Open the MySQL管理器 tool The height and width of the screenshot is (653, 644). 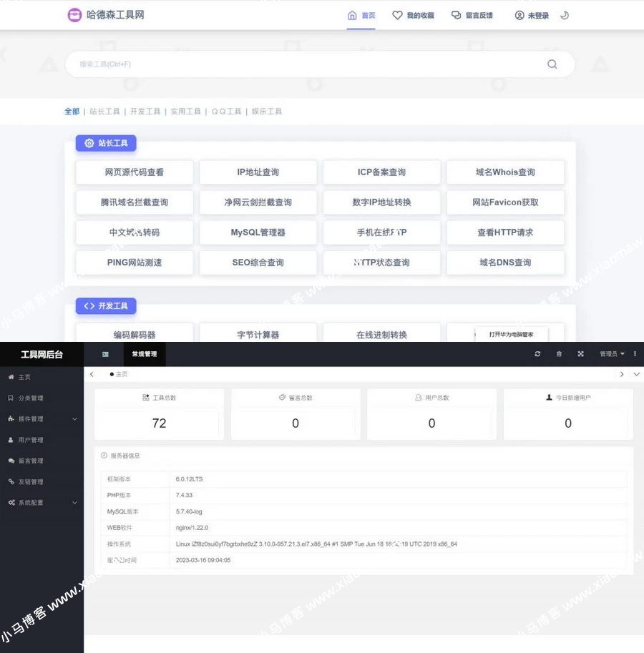click(258, 232)
